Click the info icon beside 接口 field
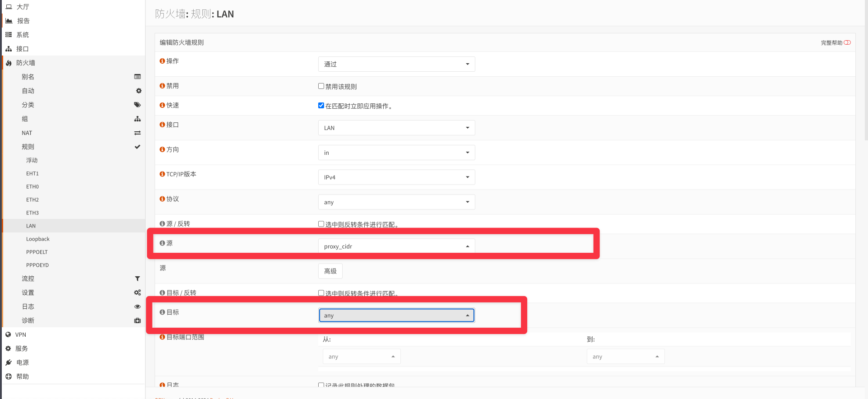The width and height of the screenshot is (868, 399). tap(162, 125)
